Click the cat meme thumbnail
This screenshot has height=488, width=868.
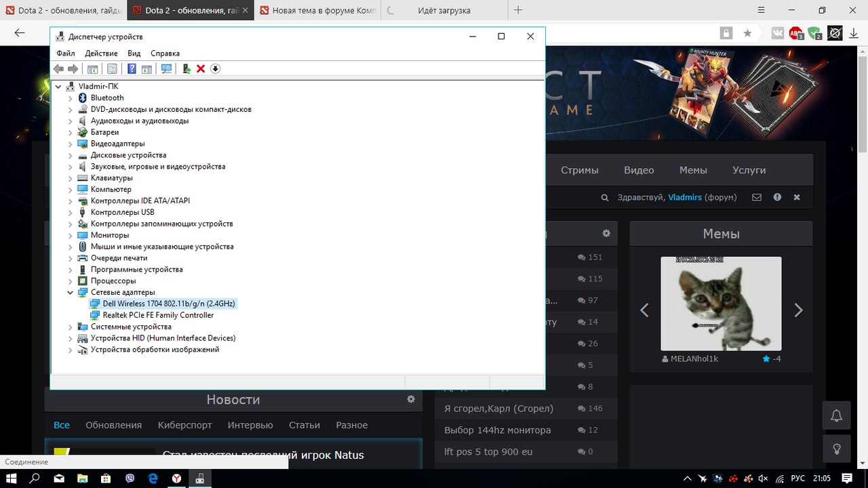coord(721,303)
